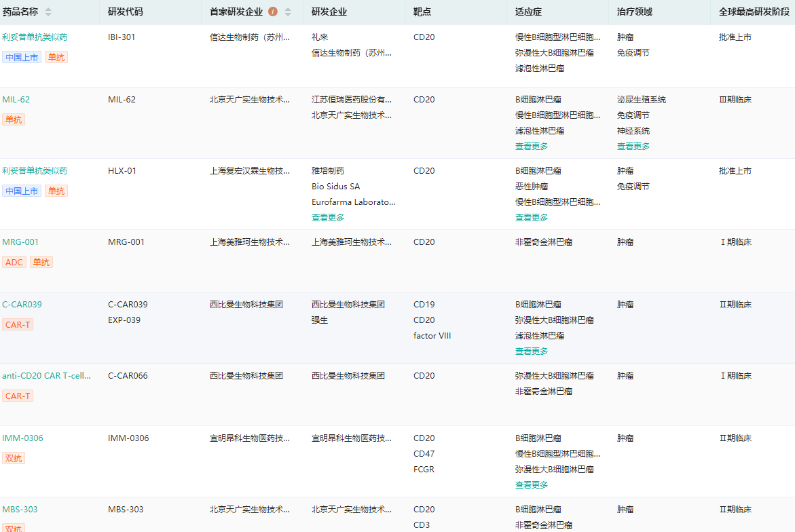Click 全球最高研发阶段 column header
Viewport: 795px width, 532px height.
754,12
